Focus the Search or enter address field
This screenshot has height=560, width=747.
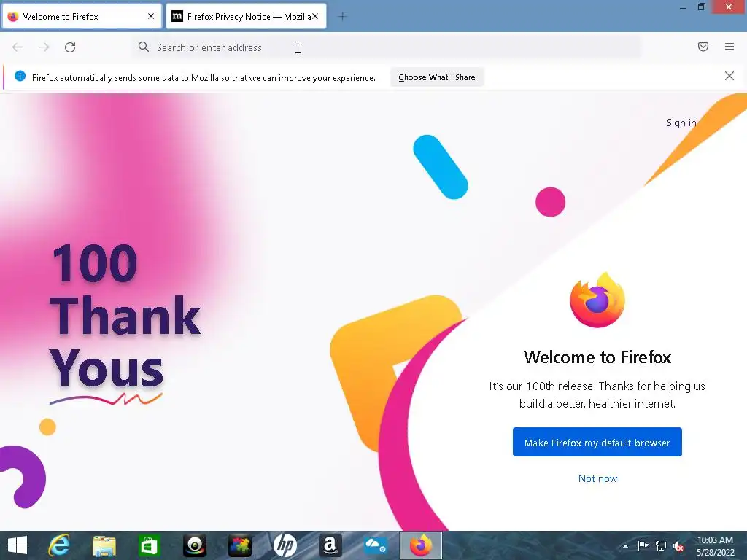(x=386, y=47)
